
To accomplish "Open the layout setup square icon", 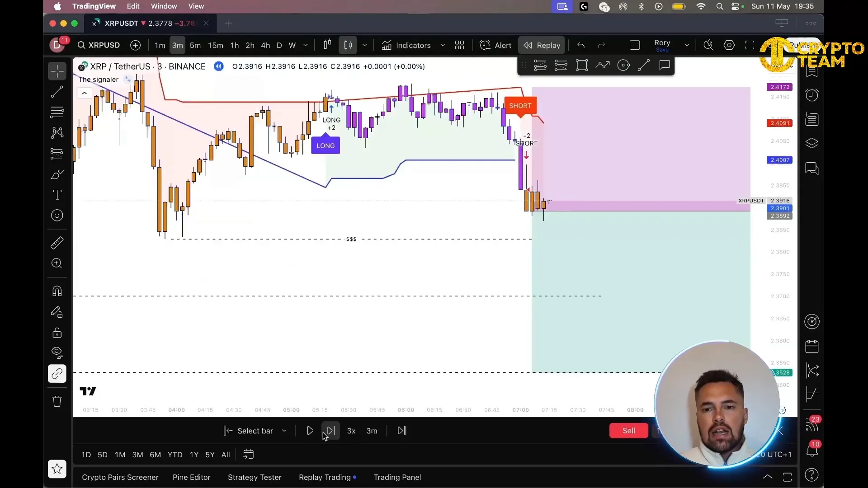I will coord(635,45).
